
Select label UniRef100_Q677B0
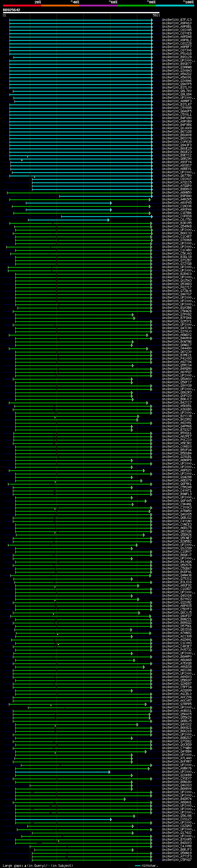[177, 176]
